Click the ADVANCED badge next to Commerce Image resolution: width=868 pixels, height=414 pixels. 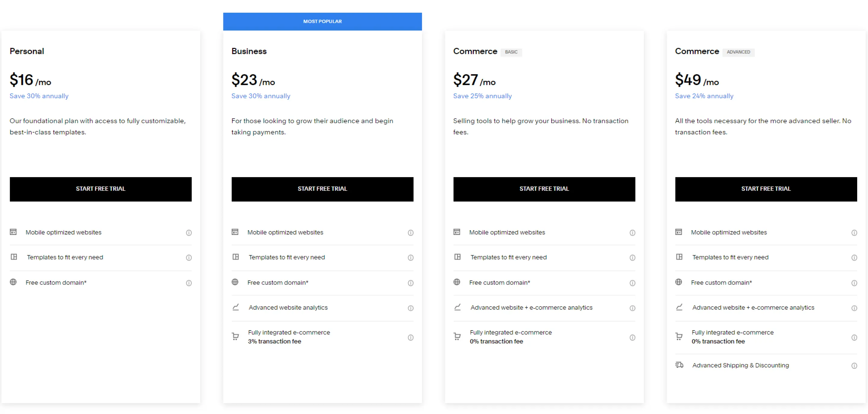[x=738, y=52]
